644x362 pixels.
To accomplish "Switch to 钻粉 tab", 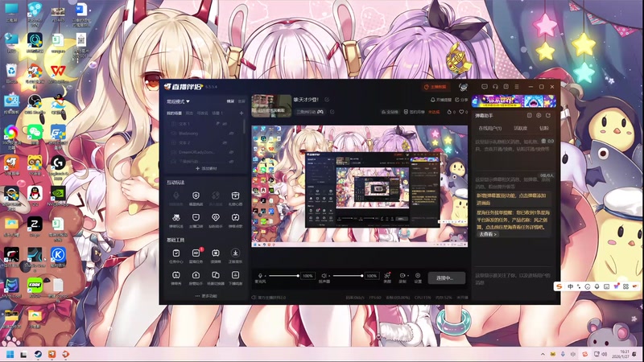I will [x=544, y=129].
